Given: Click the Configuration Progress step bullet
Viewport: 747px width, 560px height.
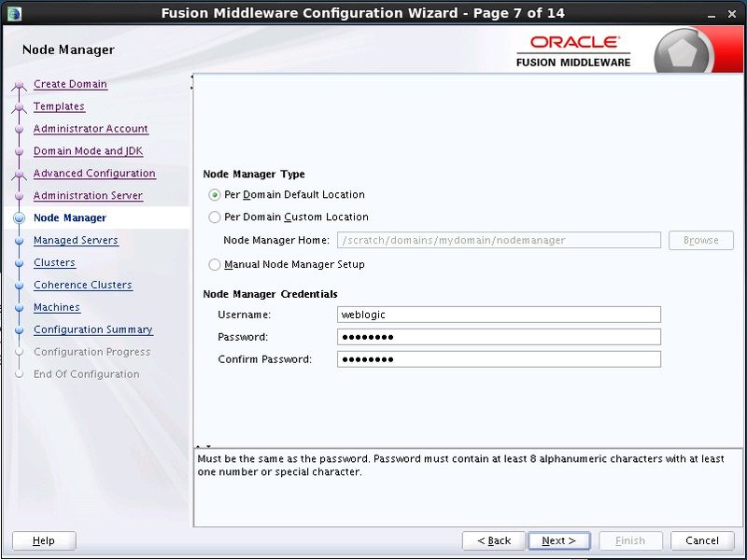Looking at the screenshot, I should [x=19, y=352].
